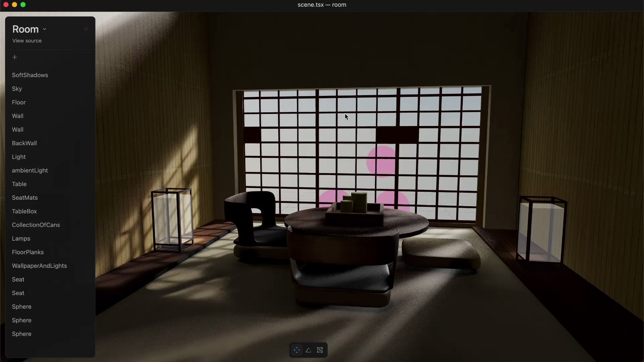644x362 pixels.
Task: Click on the SeatMats scene item
Action: click(25, 197)
